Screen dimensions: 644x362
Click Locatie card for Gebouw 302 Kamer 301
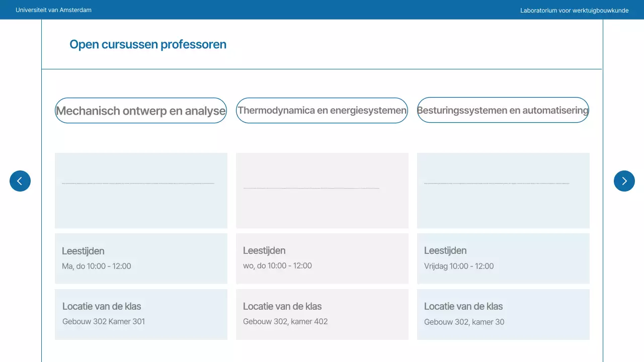(x=141, y=314)
